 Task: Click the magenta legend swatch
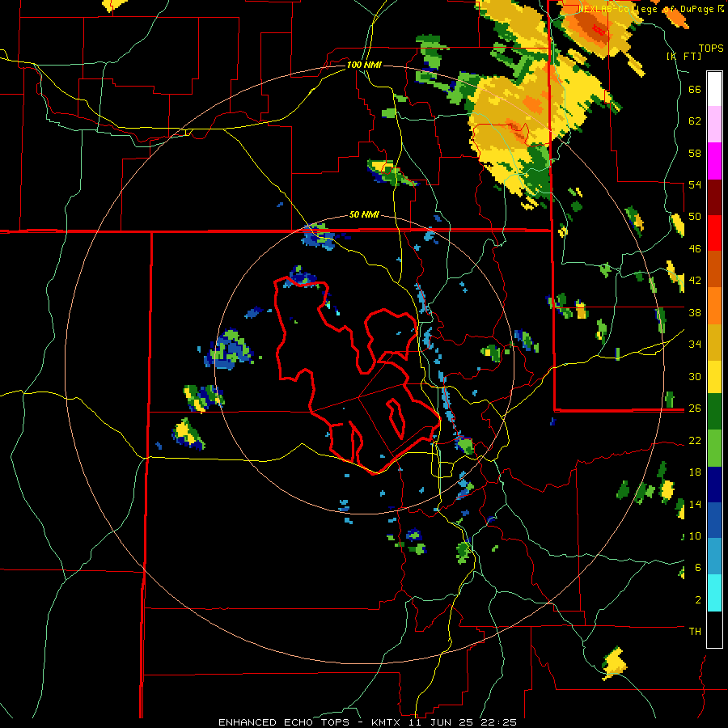(714, 161)
